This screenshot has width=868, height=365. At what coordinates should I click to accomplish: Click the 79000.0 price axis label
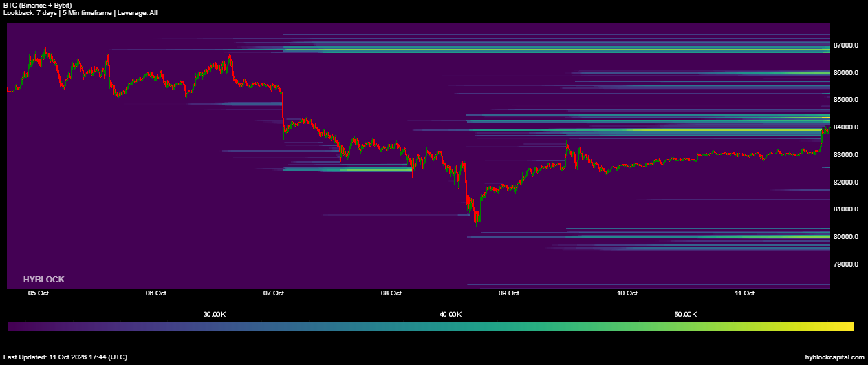[846, 264]
